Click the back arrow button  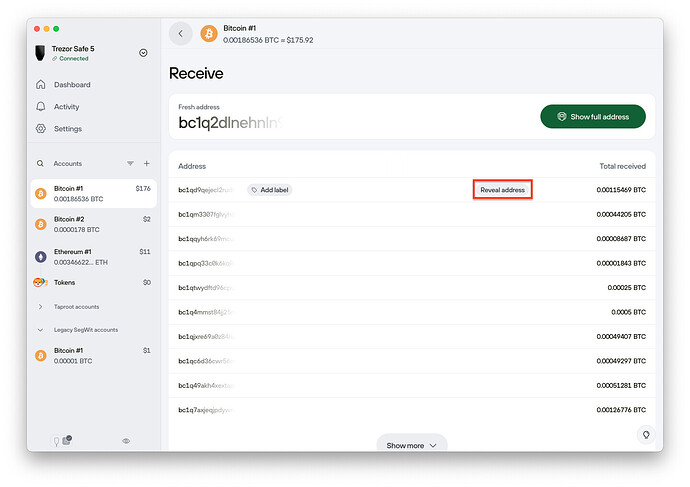coord(180,33)
